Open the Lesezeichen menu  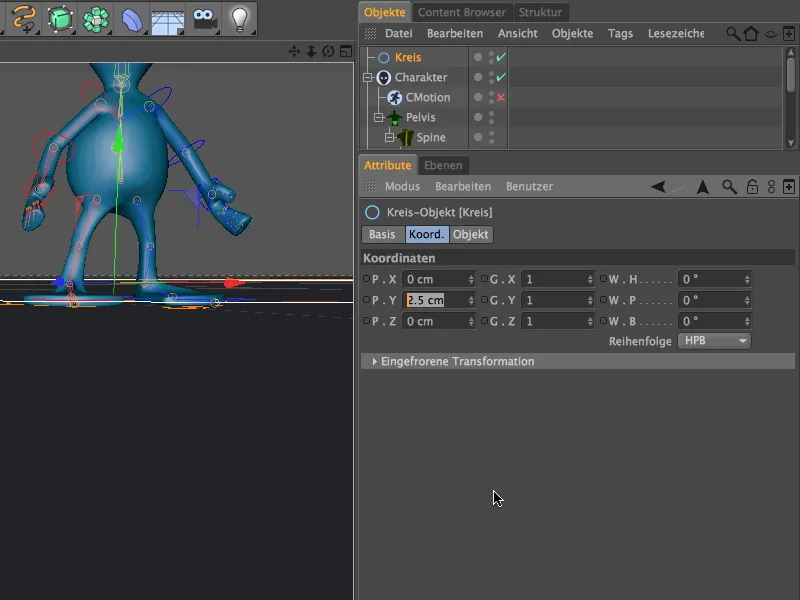[676, 34]
